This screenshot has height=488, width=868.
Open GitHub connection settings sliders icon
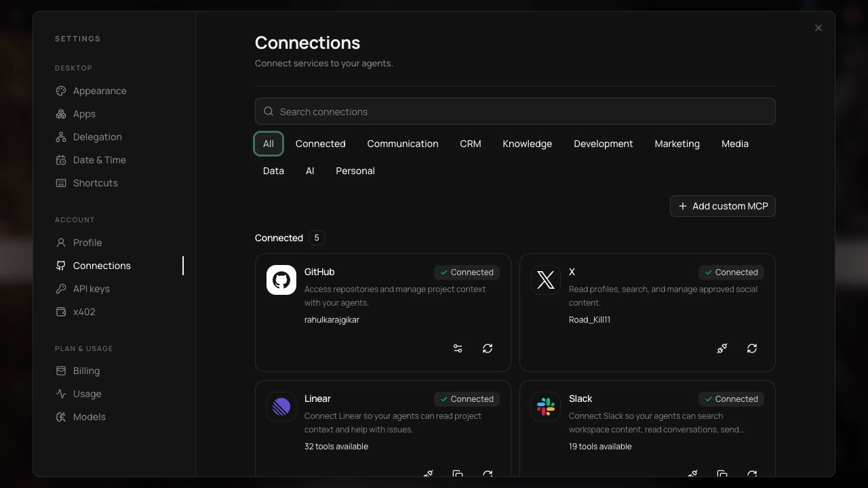[458, 348]
